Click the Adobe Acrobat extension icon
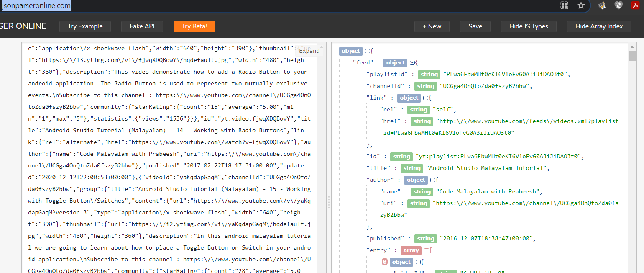Viewport: 644px width, 273px height. pyautogui.click(x=636, y=5)
